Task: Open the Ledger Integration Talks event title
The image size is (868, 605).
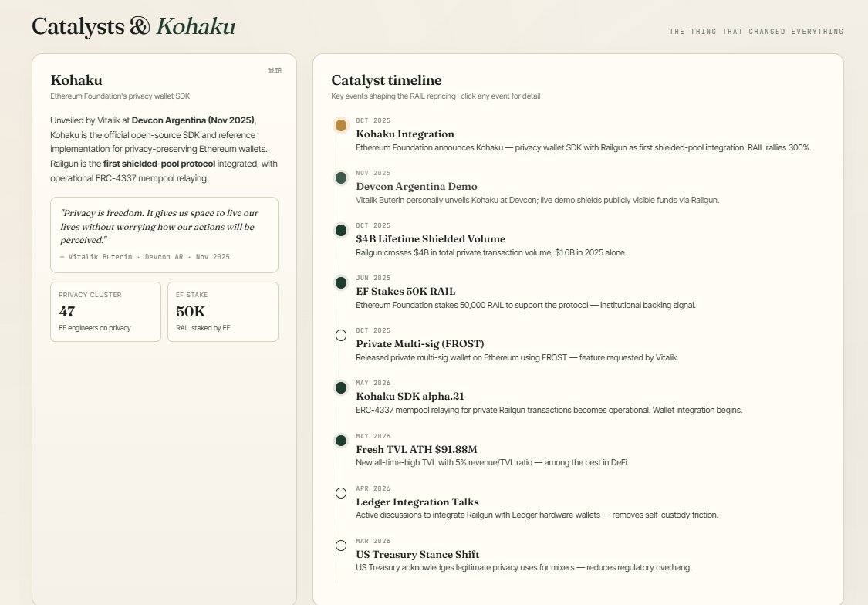Action: (417, 502)
